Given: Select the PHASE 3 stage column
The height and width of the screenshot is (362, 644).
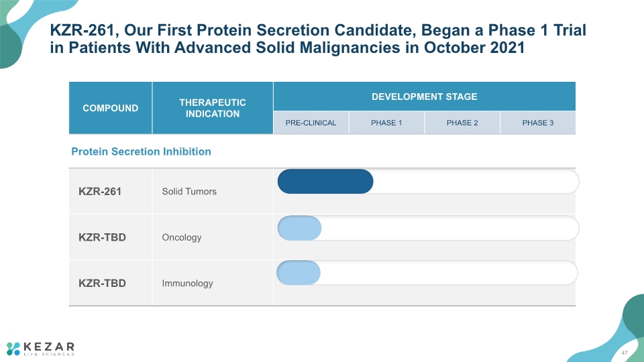Looking at the screenshot, I should point(537,123).
